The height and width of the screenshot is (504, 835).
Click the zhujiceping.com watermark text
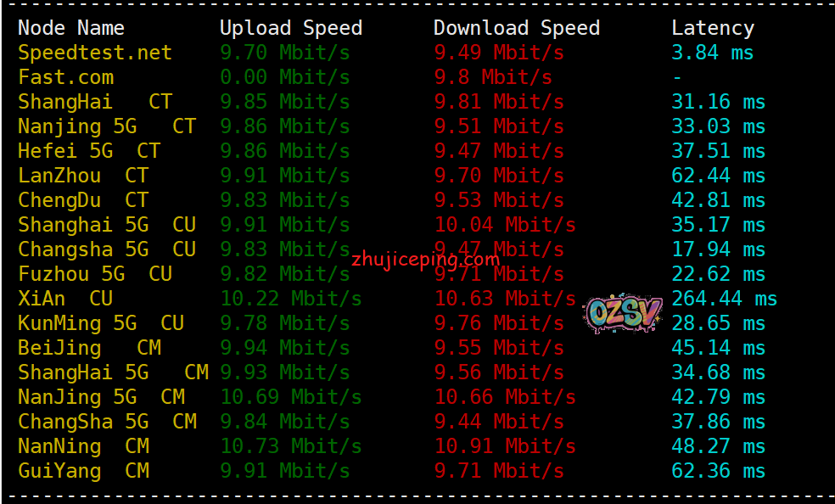tap(425, 260)
